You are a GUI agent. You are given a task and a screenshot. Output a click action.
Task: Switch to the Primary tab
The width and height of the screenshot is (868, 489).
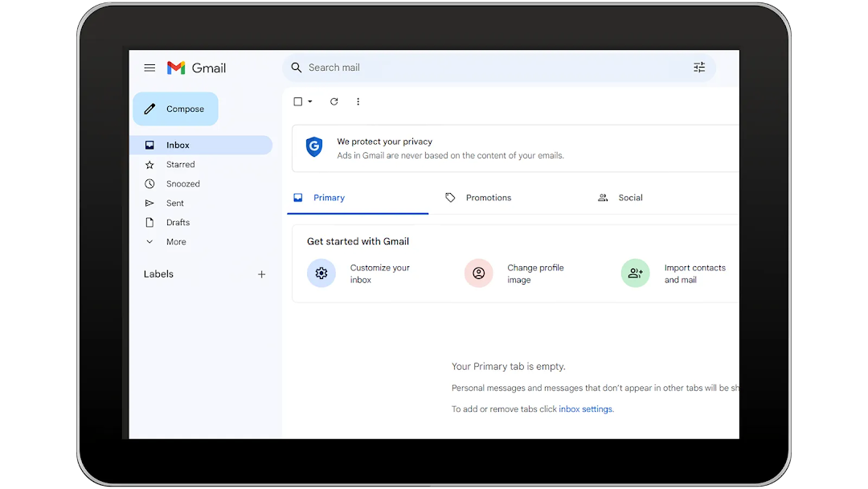coord(358,198)
